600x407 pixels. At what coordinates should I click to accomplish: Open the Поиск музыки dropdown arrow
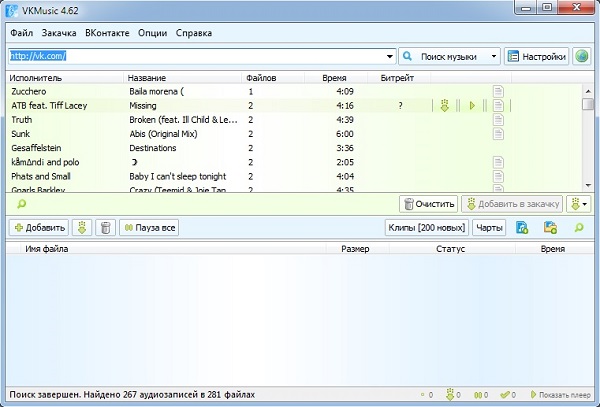tap(494, 57)
